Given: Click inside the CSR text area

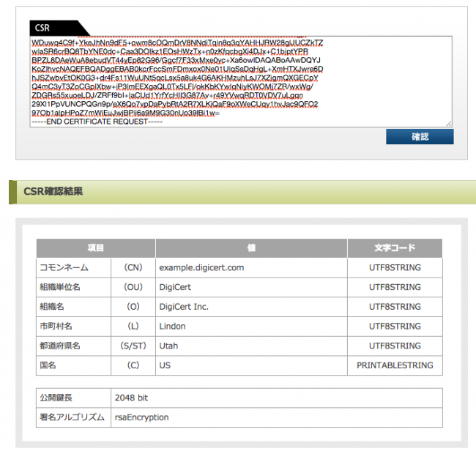Looking at the screenshot, I should coord(241,81).
